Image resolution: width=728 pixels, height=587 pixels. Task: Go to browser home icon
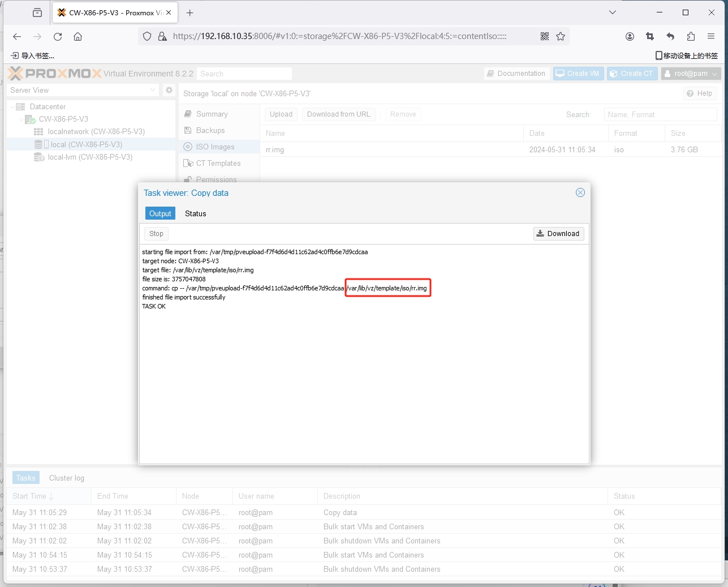click(78, 36)
